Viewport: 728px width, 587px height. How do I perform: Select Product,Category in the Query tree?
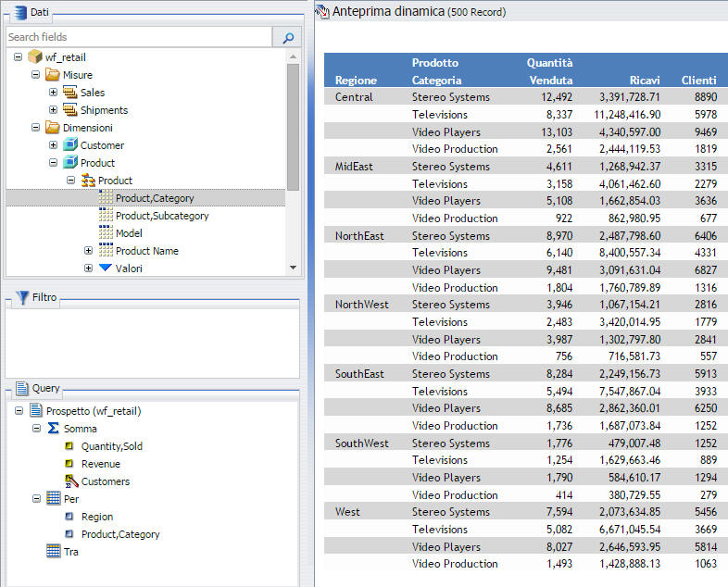pos(120,534)
